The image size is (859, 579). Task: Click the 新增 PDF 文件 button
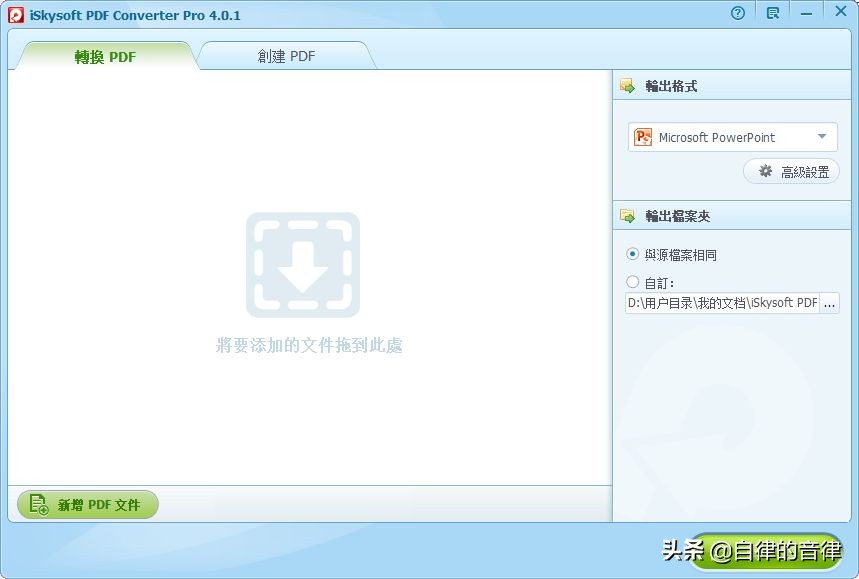(88, 505)
